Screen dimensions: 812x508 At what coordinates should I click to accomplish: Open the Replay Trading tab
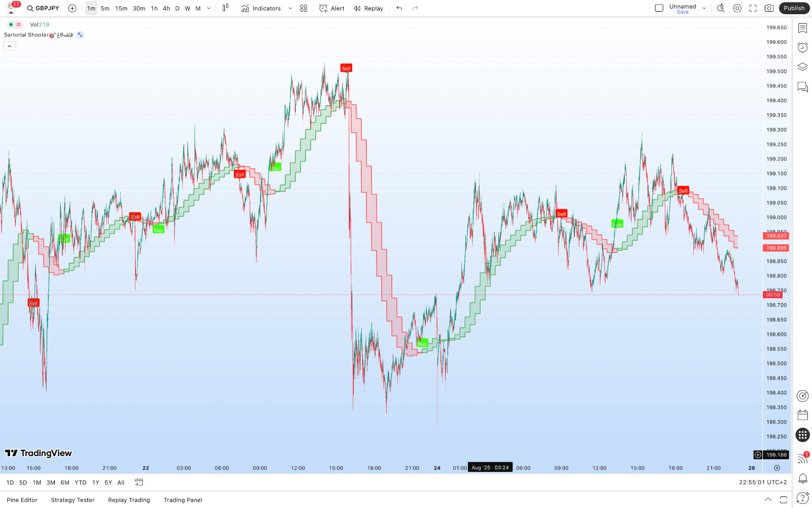click(x=129, y=500)
